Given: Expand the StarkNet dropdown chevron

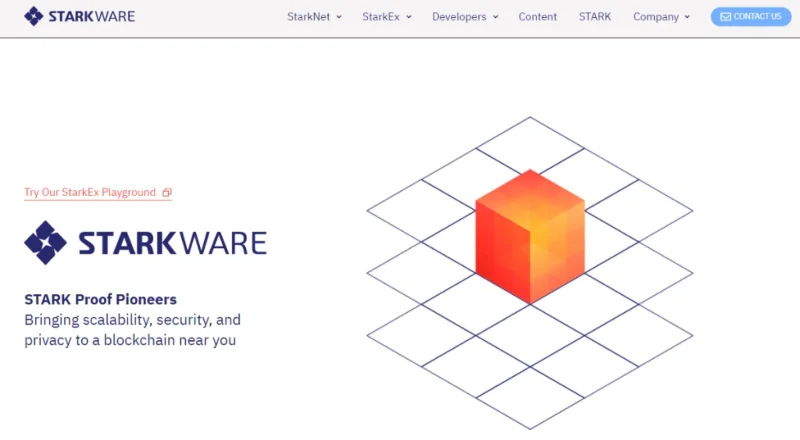Looking at the screenshot, I should pyautogui.click(x=339, y=17).
